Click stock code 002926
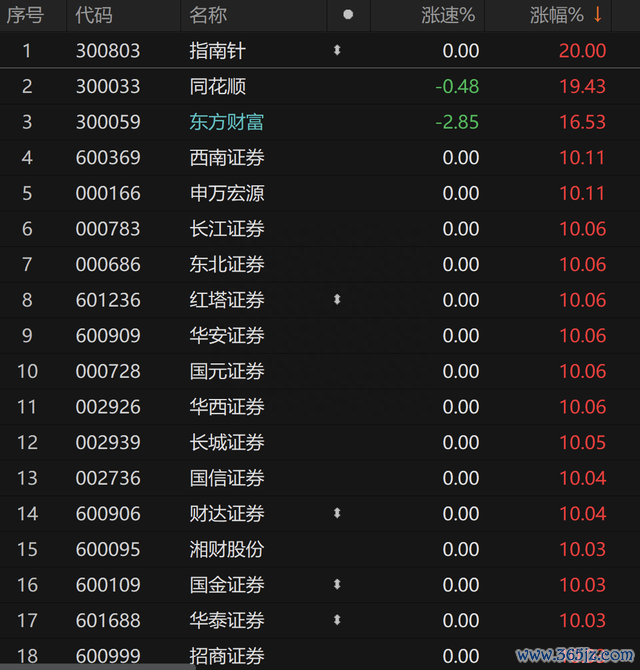This screenshot has height=670, width=640. [x=108, y=407]
